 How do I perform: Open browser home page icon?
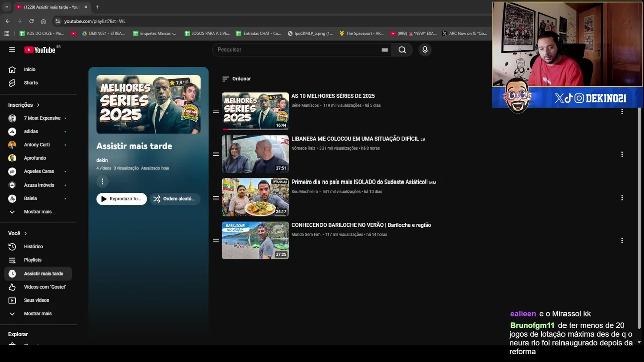coord(43,21)
